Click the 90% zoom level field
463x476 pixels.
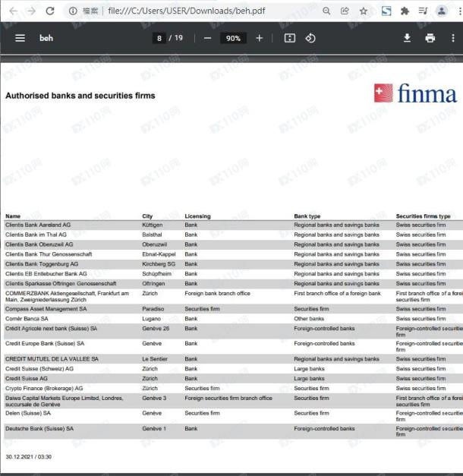[233, 38]
